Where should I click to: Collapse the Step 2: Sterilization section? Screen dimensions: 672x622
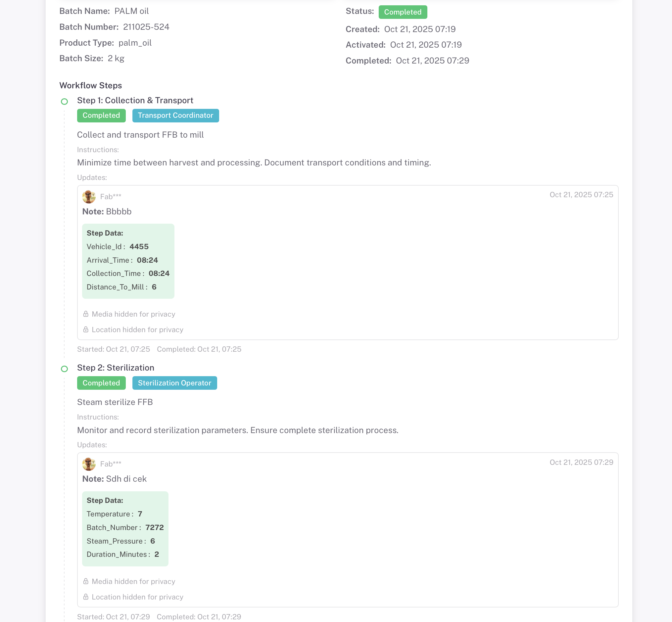[115, 368]
